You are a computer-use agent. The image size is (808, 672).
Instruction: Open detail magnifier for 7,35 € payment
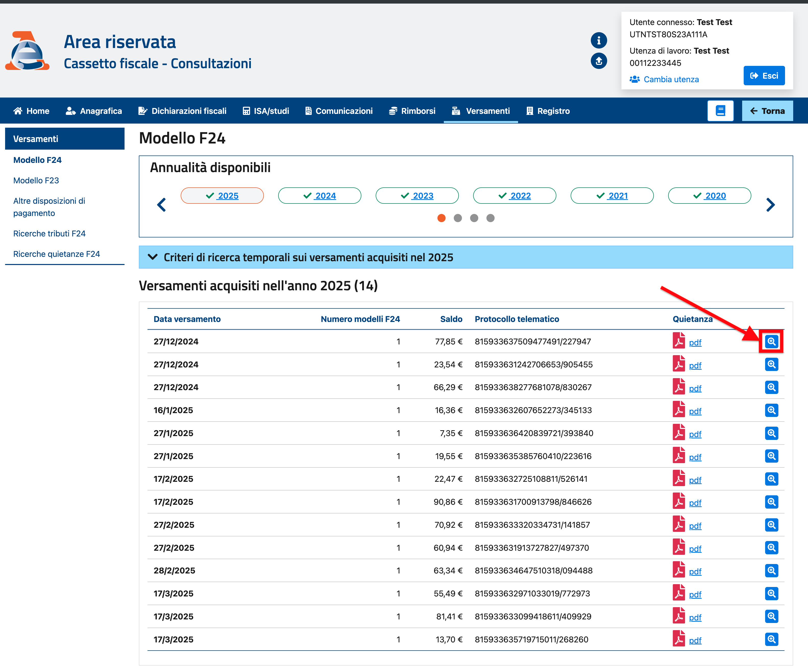pos(772,433)
